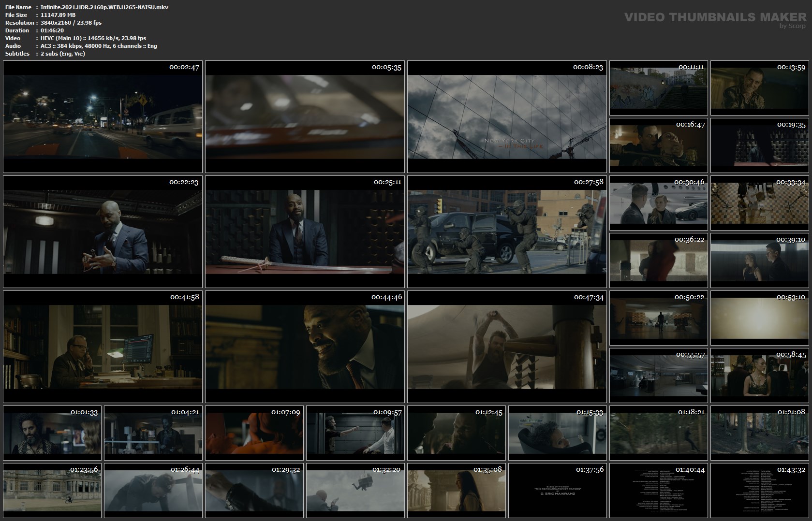This screenshot has width=812, height=521.
Task: Open the thumbnail at 00:05:35
Action: [x=305, y=117]
